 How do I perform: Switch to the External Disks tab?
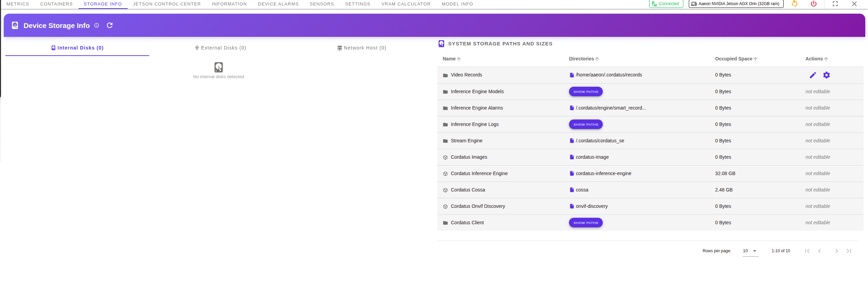click(220, 48)
